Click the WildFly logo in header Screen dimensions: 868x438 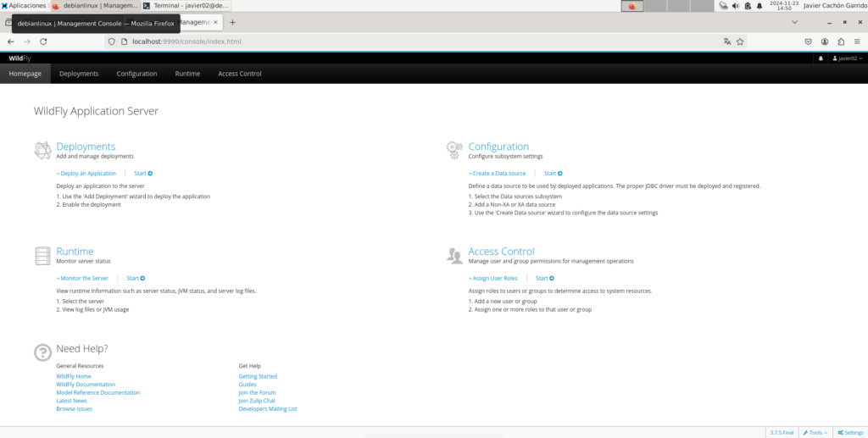[19, 58]
